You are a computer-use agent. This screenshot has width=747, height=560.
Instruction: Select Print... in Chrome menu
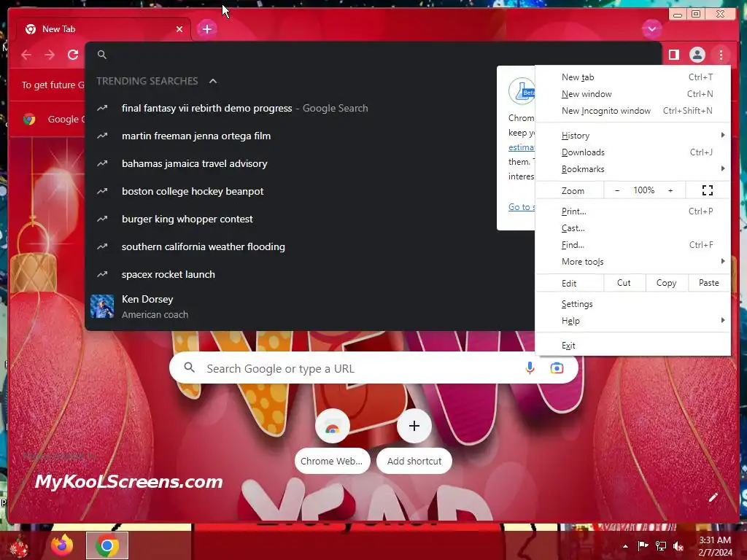pyautogui.click(x=632, y=211)
